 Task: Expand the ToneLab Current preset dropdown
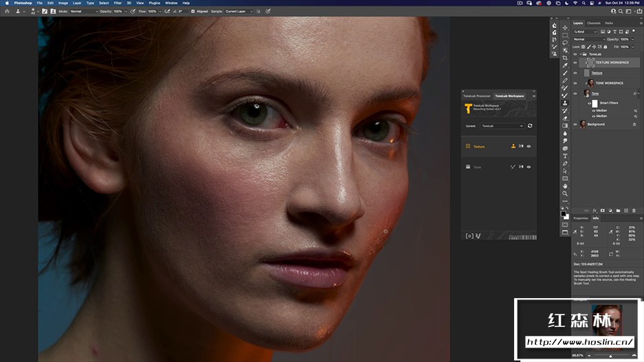click(502, 126)
